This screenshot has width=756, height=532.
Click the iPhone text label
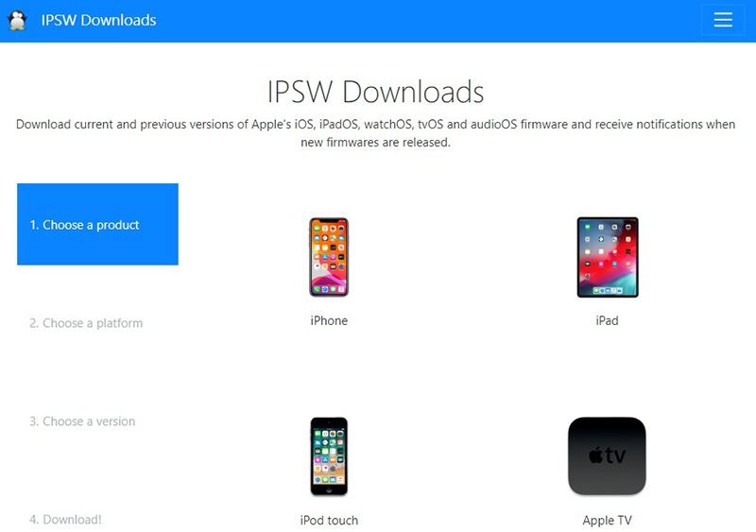[x=329, y=320]
